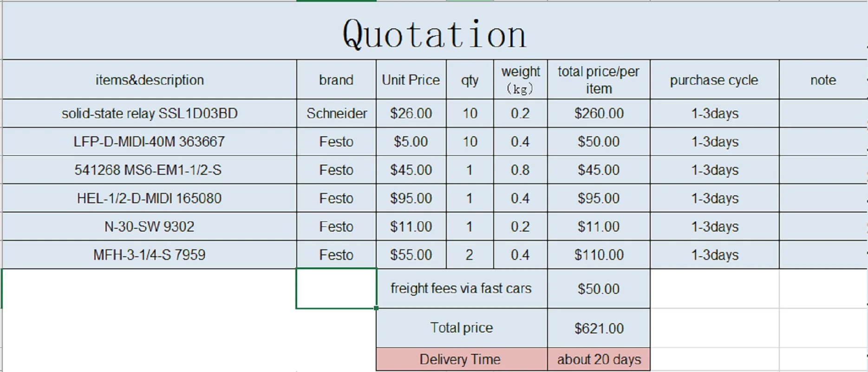Screen dimensions: 868x372
Task: Click the about 20 days cell
Action: pos(599,359)
